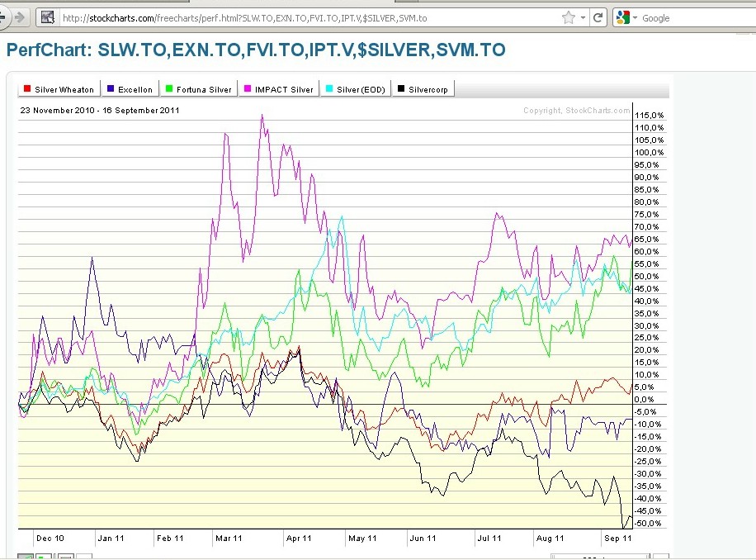This screenshot has height=560, width=756.
Task: Click the chart's date range label
Action: click(x=100, y=110)
